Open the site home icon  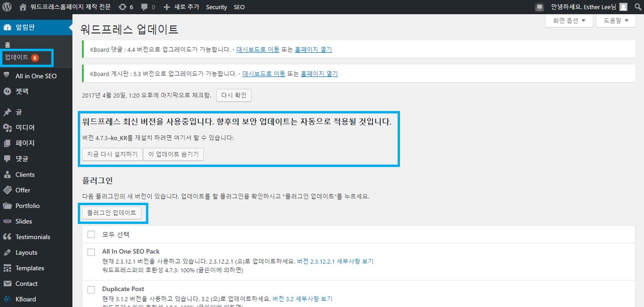point(23,7)
